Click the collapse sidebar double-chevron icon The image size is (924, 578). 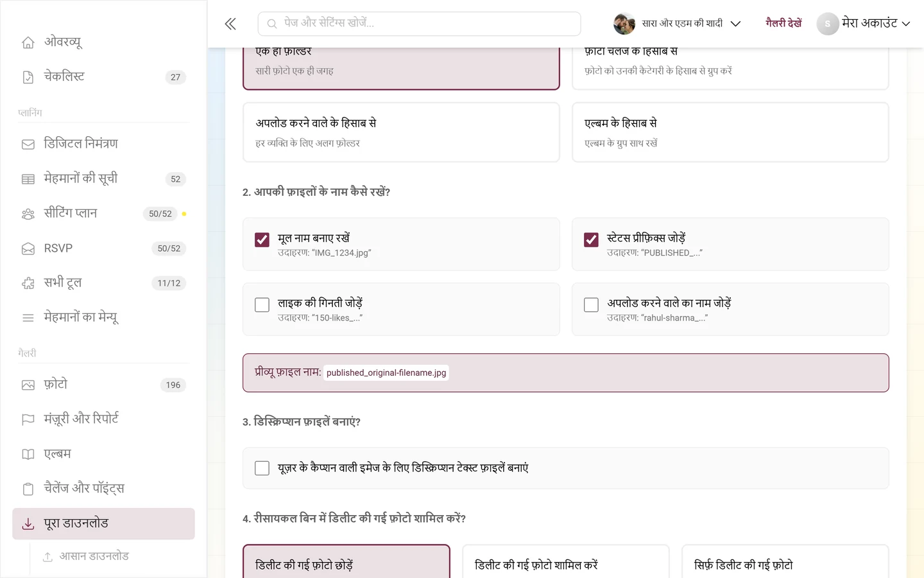point(230,24)
